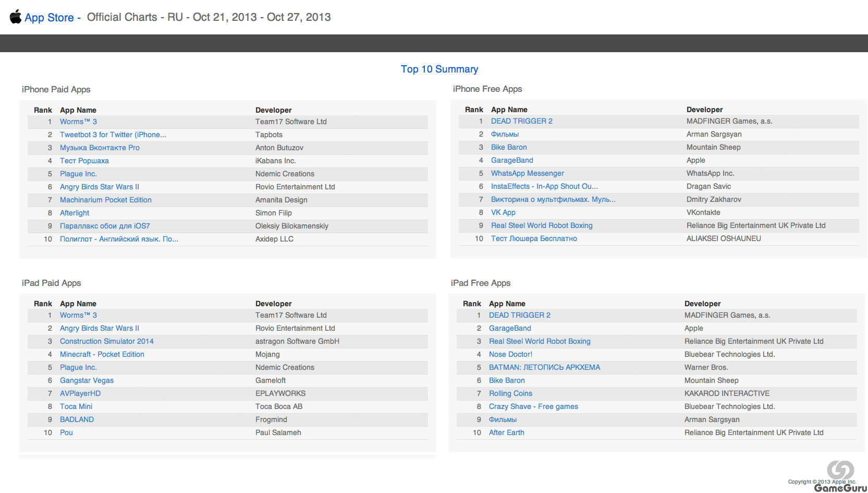Open Angry Birds Star Wars II iPhone Paid
The image size is (868, 493).
coord(100,187)
